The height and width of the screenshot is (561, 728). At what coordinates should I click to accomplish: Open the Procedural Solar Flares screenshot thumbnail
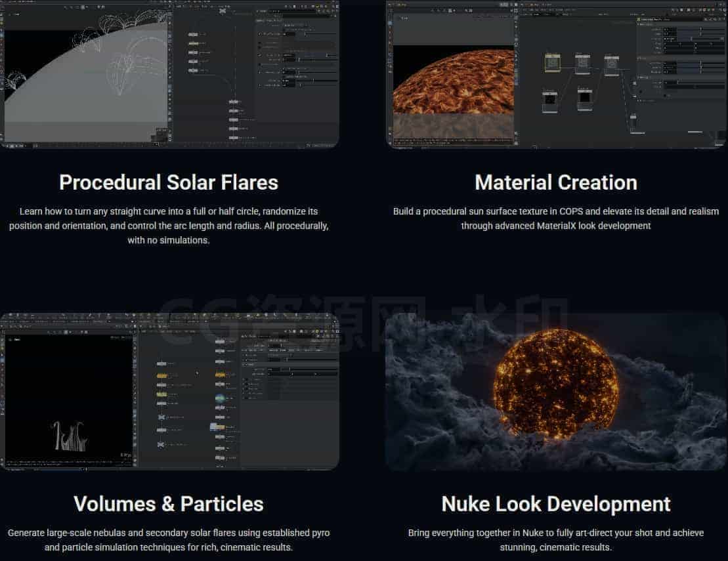pos(169,74)
